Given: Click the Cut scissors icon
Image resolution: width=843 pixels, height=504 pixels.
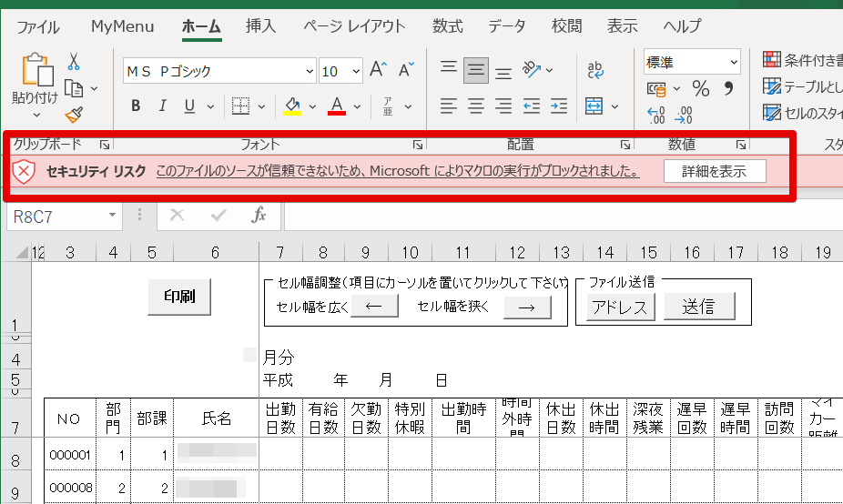Looking at the screenshot, I should 74,61.
